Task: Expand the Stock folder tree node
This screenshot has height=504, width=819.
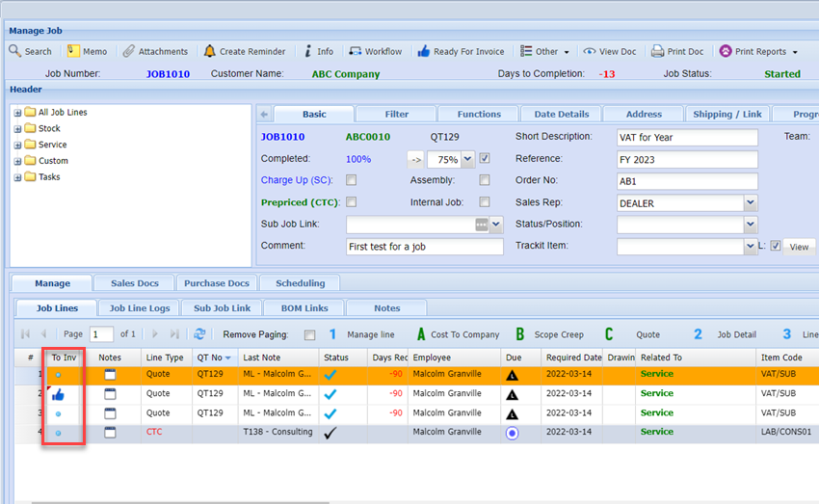Action: pyautogui.click(x=17, y=128)
